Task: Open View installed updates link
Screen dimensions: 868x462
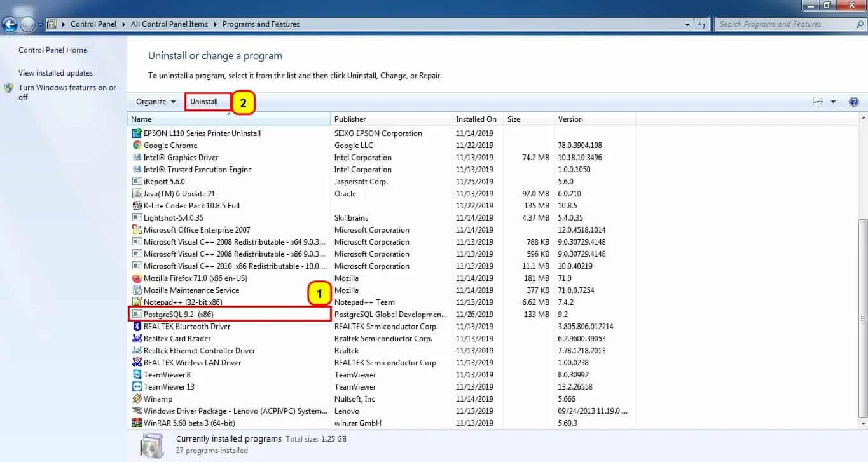Action: (55, 73)
